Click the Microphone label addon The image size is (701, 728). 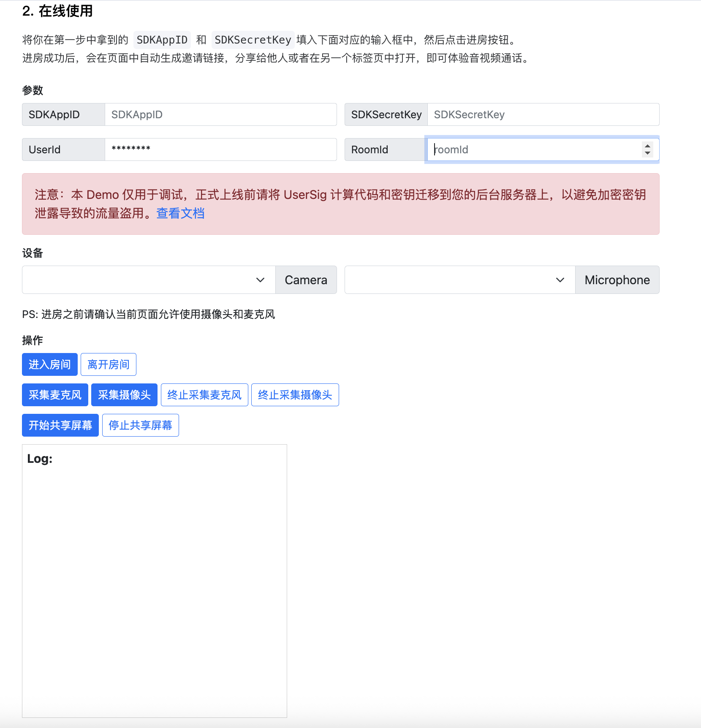(x=617, y=280)
